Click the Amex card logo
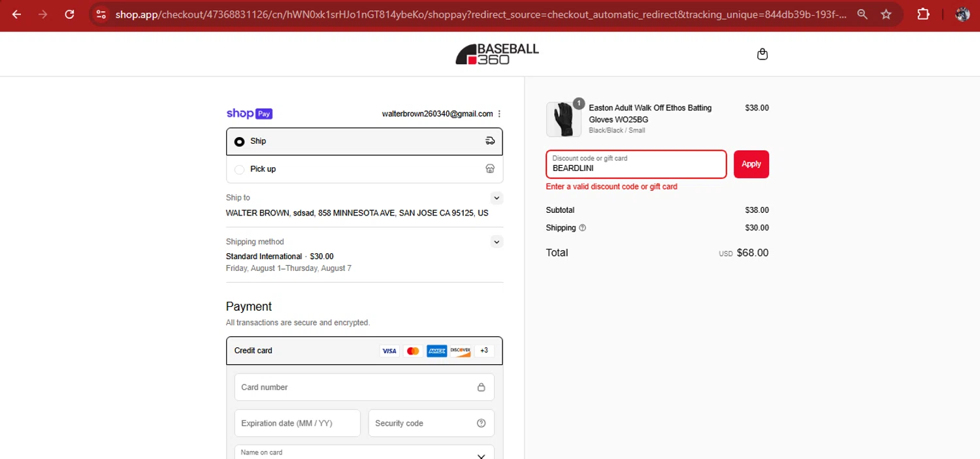The height and width of the screenshot is (459, 980). [x=436, y=351]
